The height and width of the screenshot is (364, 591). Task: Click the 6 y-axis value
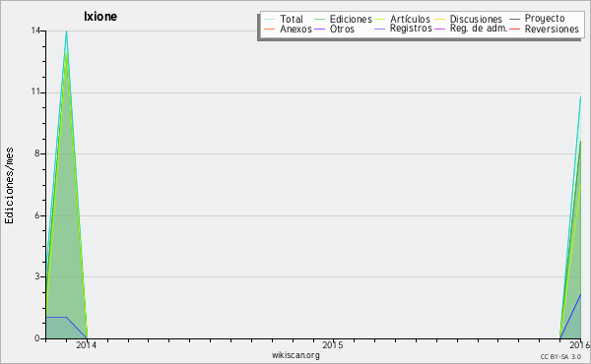(37, 214)
